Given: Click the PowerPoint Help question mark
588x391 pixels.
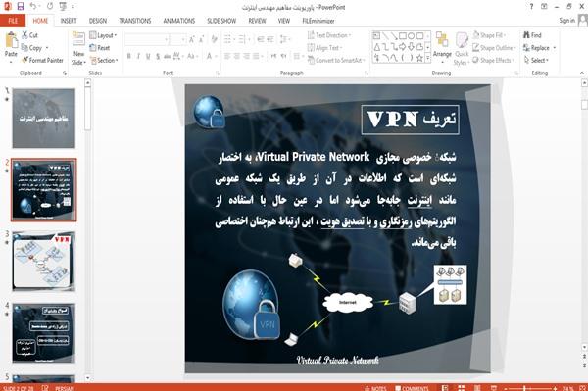Looking at the screenshot, I should 531,7.
